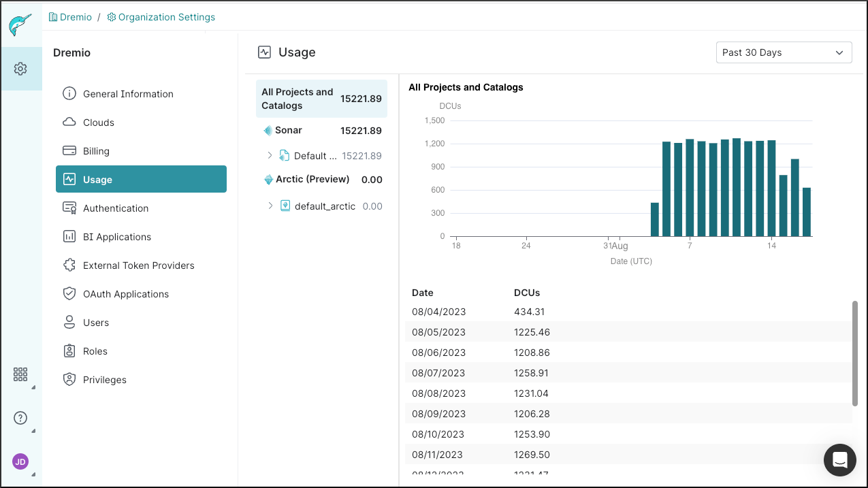868x488 pixels.
Task: Click the Arctic (Preview) icon
Action: pos(268,180)
